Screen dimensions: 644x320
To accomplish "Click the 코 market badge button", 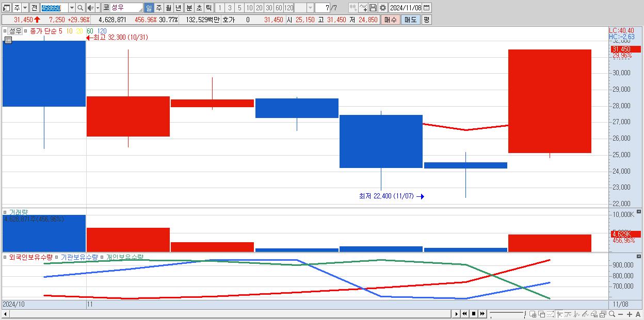I will coord(106,8).
